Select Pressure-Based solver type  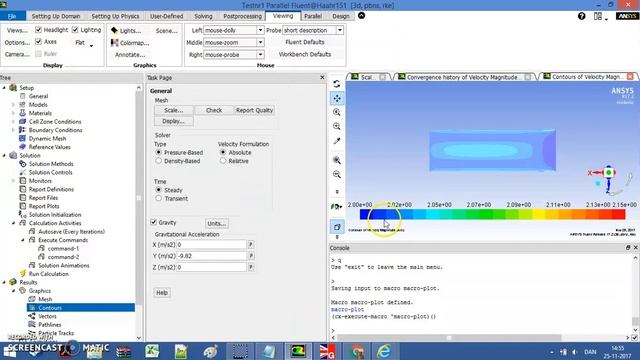(159, 152)
